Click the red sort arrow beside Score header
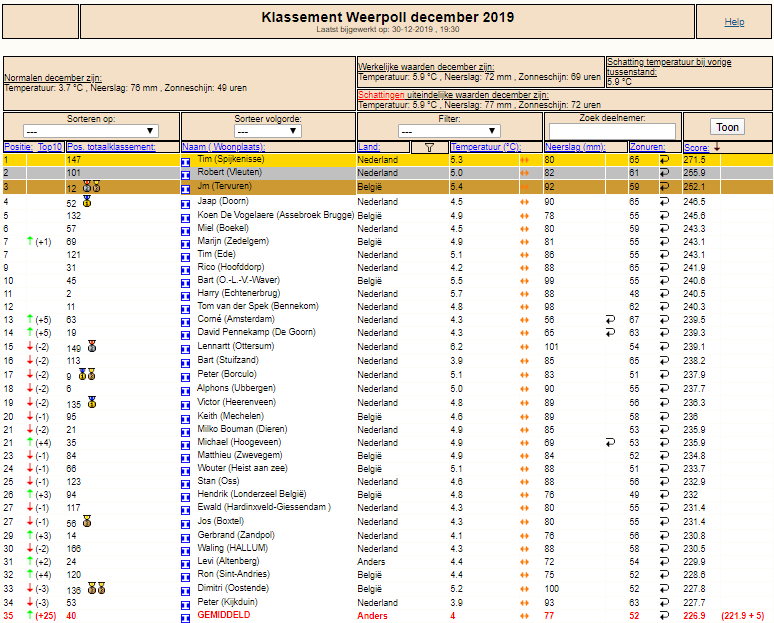The height and width of the screenshot is (623, 774). click(717, 147)
